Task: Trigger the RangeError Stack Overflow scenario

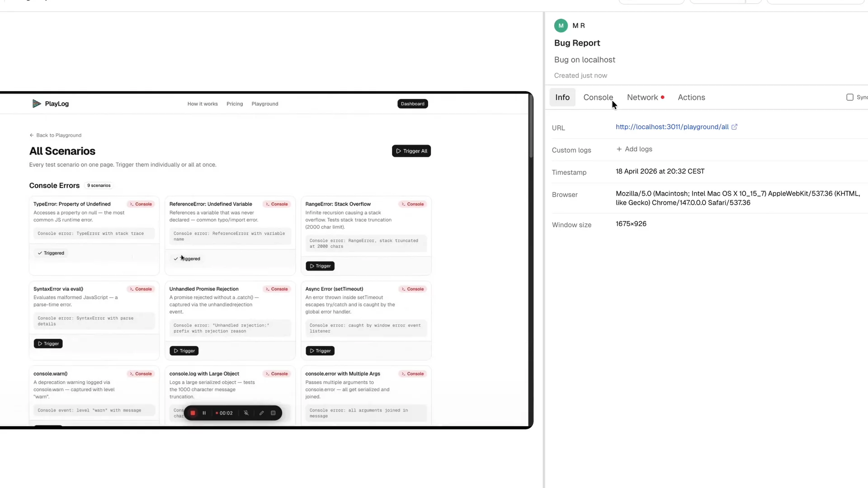Action: 320,266
